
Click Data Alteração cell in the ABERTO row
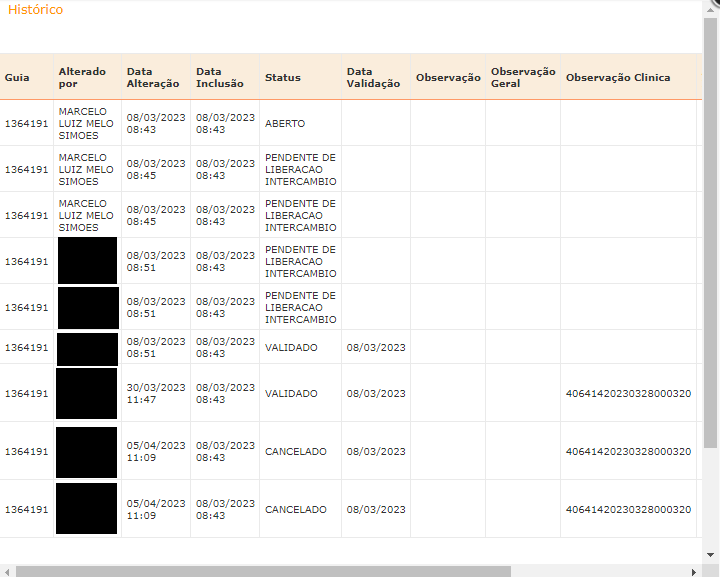(156, 123)
